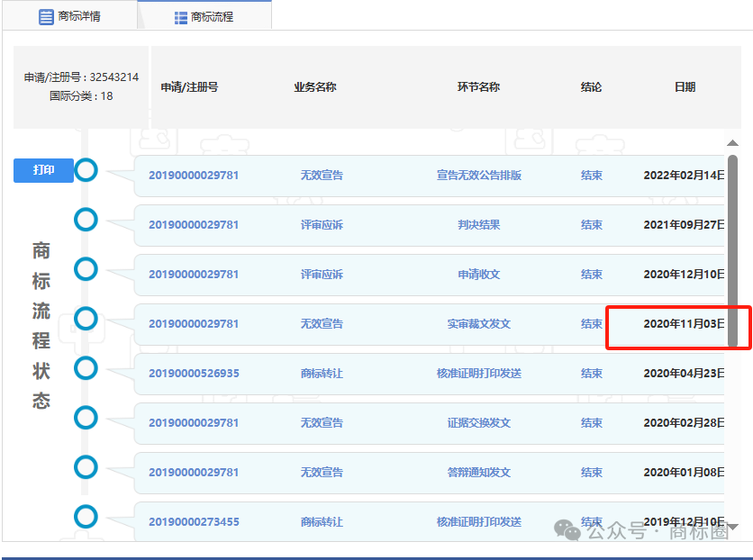Select timeline circle for 申请收文 row

click(86, 269)
